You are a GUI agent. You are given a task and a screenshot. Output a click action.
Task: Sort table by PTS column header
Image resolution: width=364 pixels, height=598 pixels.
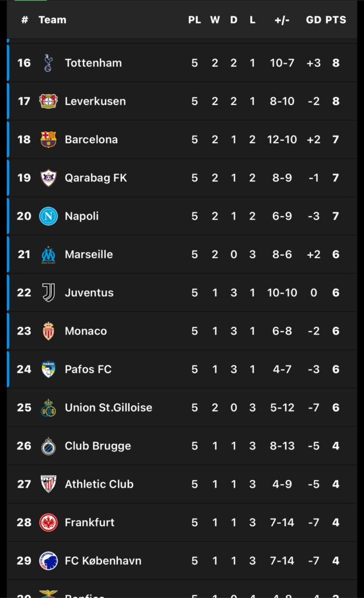[x=335, y=20]
